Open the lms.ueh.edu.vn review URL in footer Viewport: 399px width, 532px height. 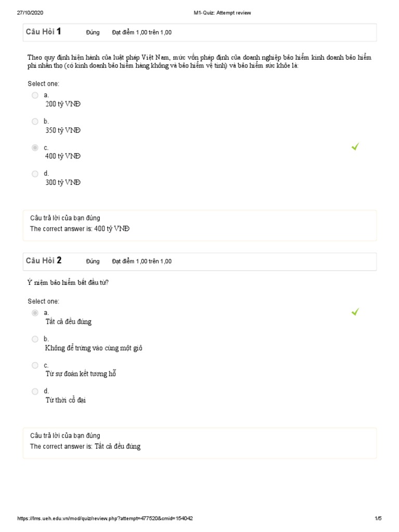point(105,518)
